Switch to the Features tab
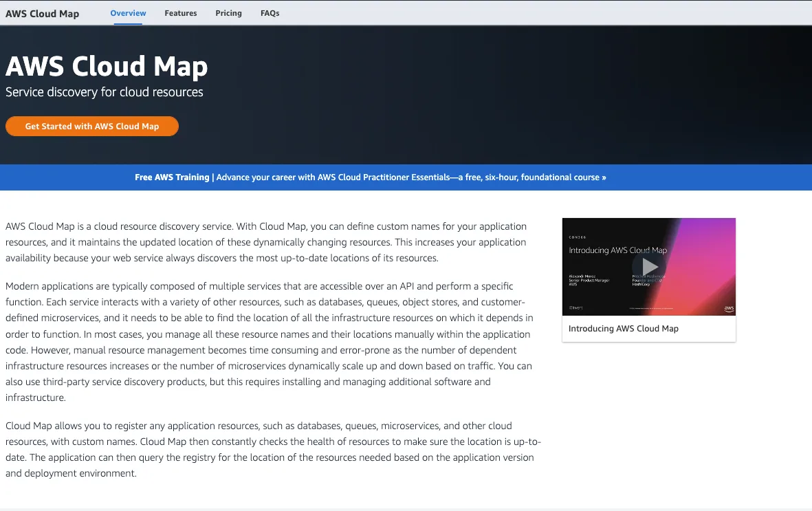The width and height of the screenshot is (812, 511). [x=181, y=13]
